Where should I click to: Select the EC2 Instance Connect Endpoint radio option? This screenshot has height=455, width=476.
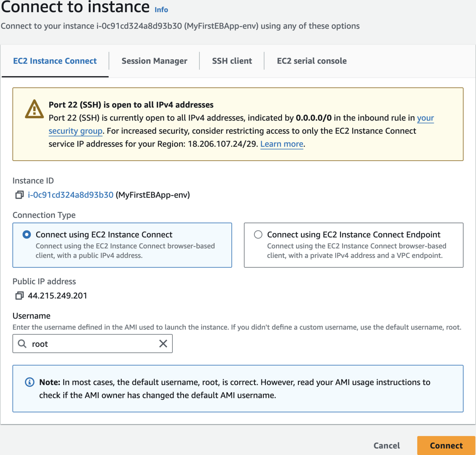pos(258,235)
